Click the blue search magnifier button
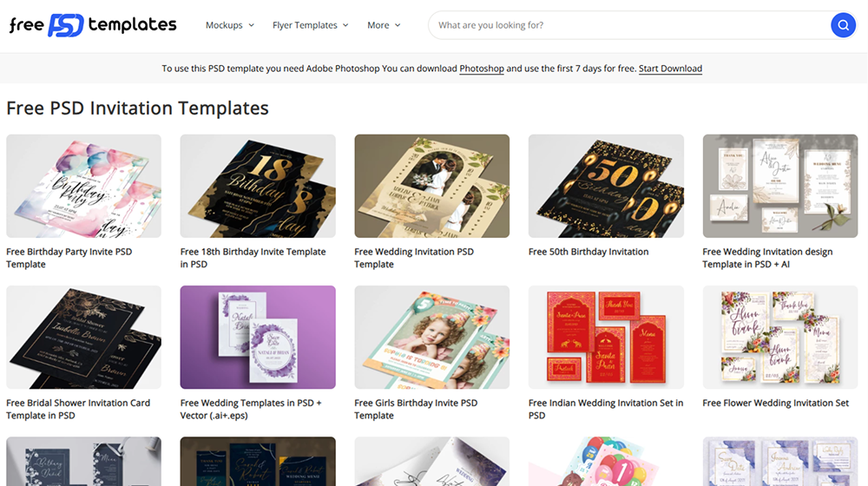The height and width of the screenshot is (486, 868). 843,25
